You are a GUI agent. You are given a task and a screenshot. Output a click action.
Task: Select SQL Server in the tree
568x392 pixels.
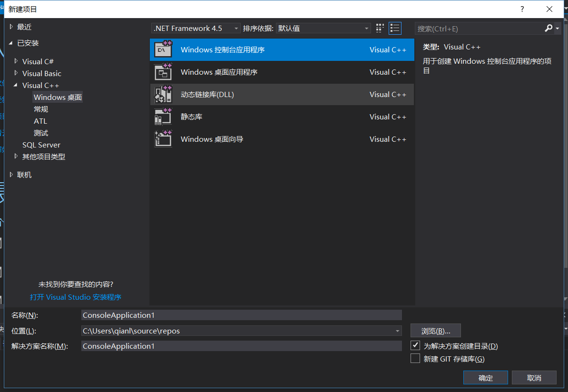[x=41, y=145]
